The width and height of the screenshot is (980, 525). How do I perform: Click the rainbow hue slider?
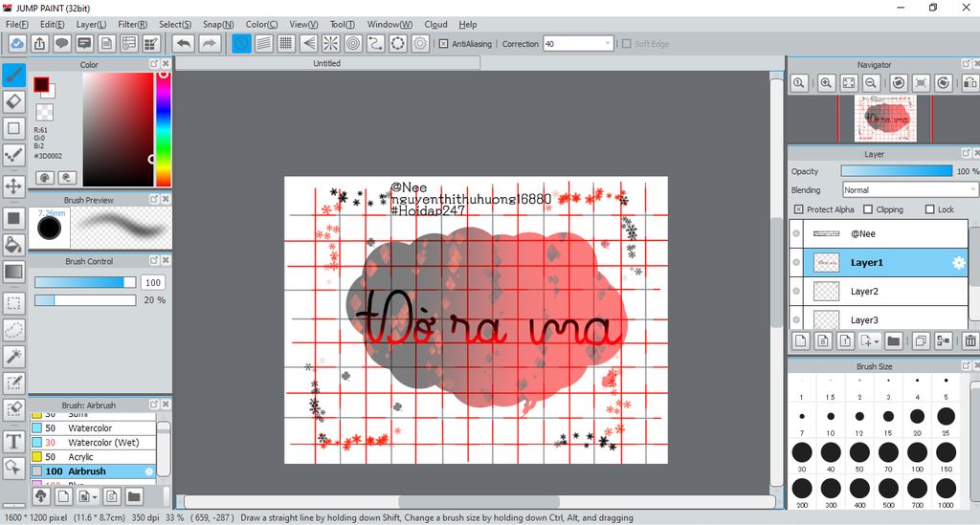pos(163,128)
